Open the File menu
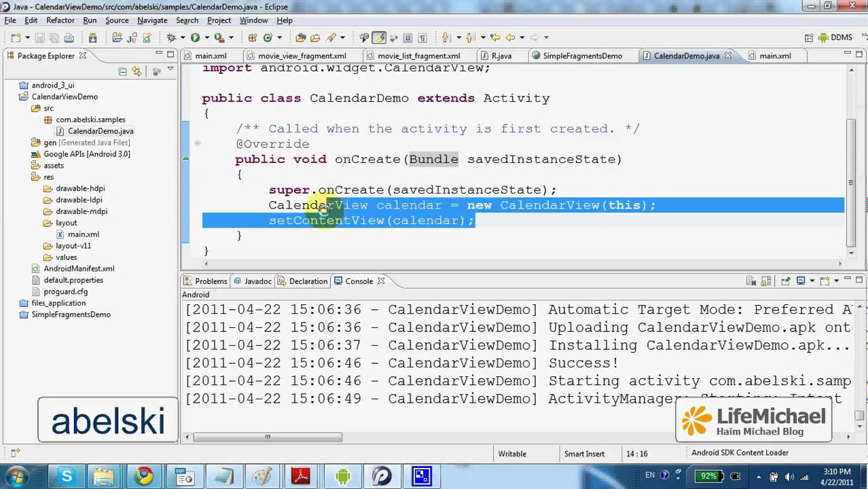The height and width of the screenshot is (489, 868). (x=10, y=20)
